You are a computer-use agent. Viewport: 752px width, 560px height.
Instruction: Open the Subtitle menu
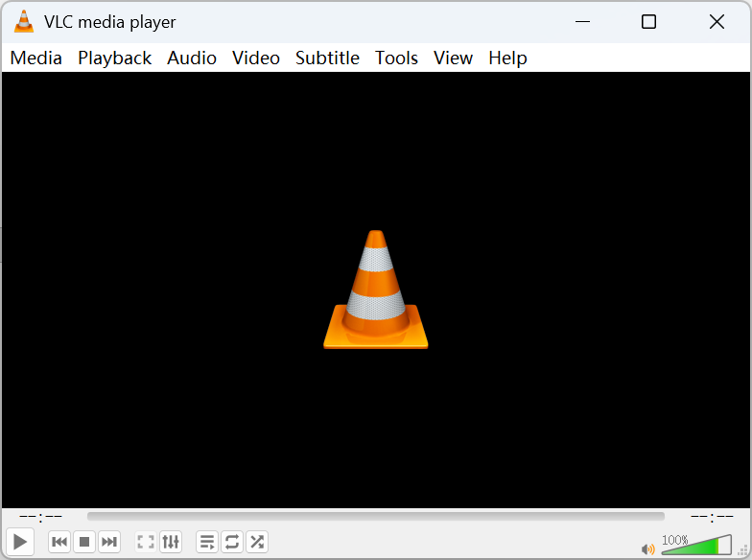pos(328,58)
